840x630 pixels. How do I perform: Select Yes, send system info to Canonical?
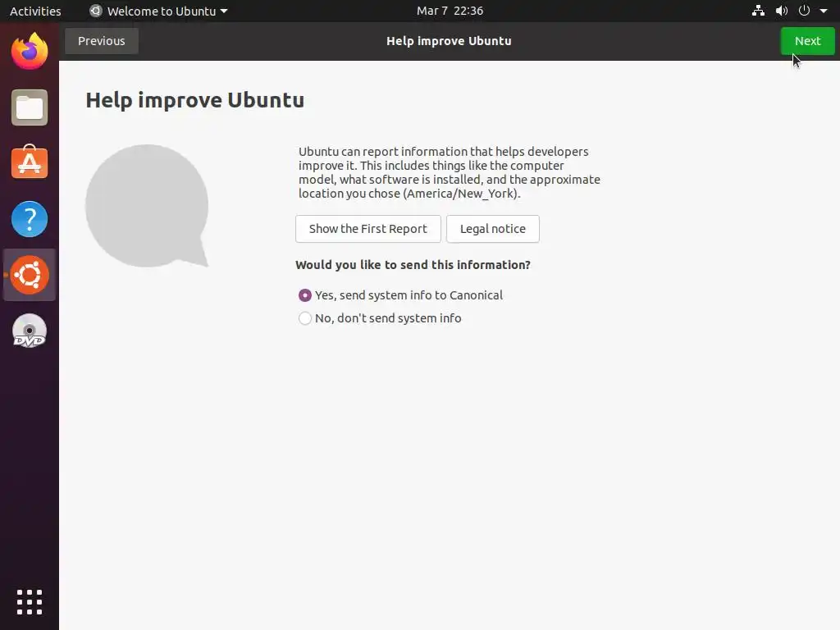tap(400, 295)
